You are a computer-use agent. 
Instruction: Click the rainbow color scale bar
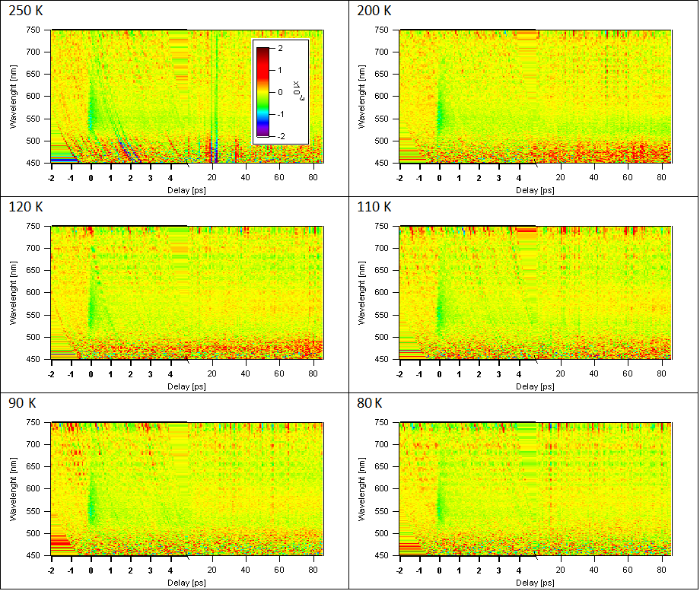(x=262, y=91)
